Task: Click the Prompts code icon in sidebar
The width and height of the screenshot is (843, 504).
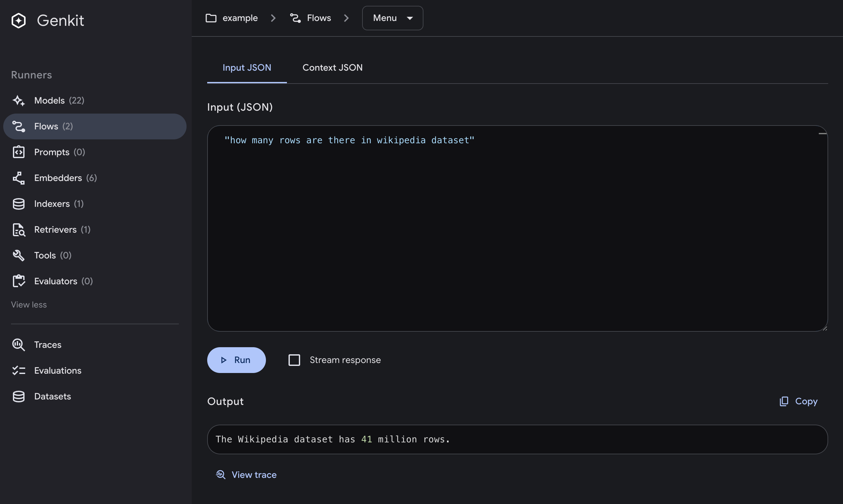Action: click(x=19, y=152)
